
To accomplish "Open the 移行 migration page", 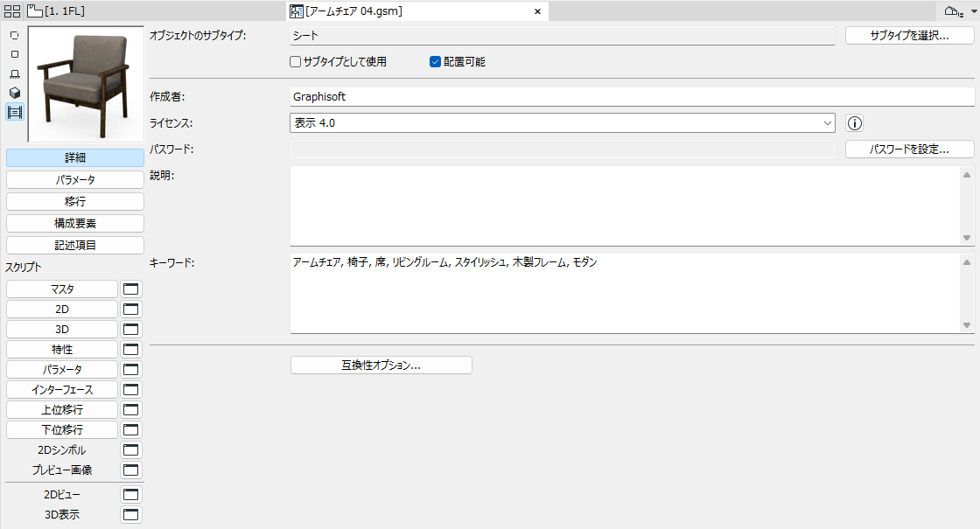I will [x=75, y=201].
